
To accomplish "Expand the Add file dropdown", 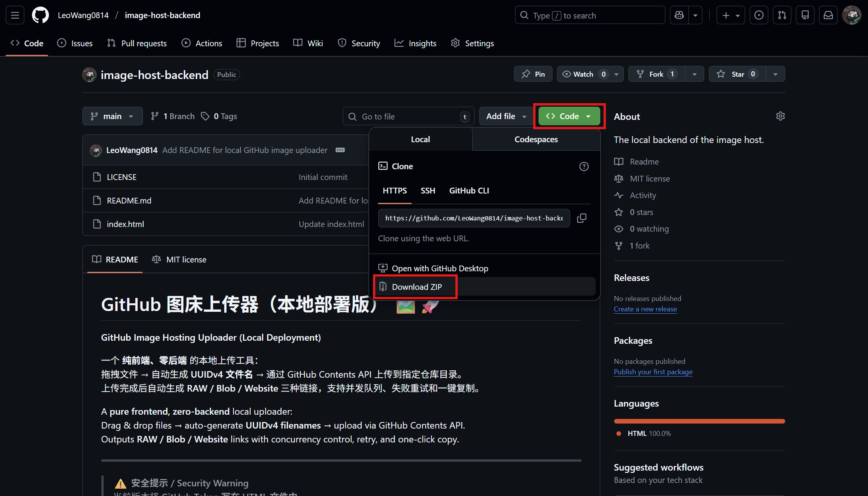I will [505, 116].
